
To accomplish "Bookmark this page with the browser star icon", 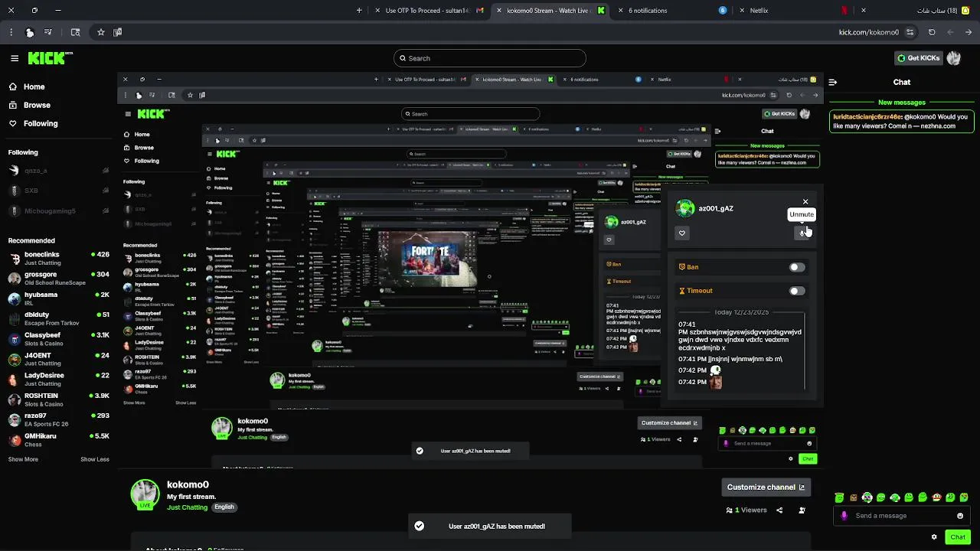I will (x=100, y=32).
